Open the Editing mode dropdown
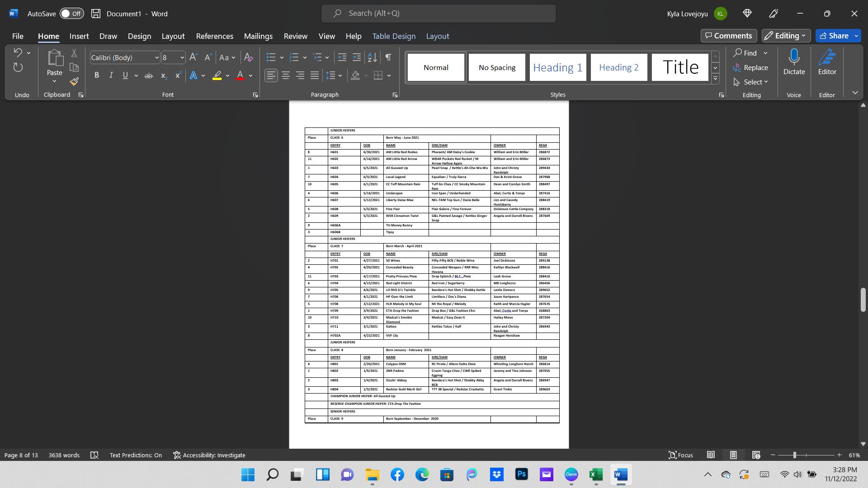Viewport: 868px width, 488px height. [x=786, y=36]
